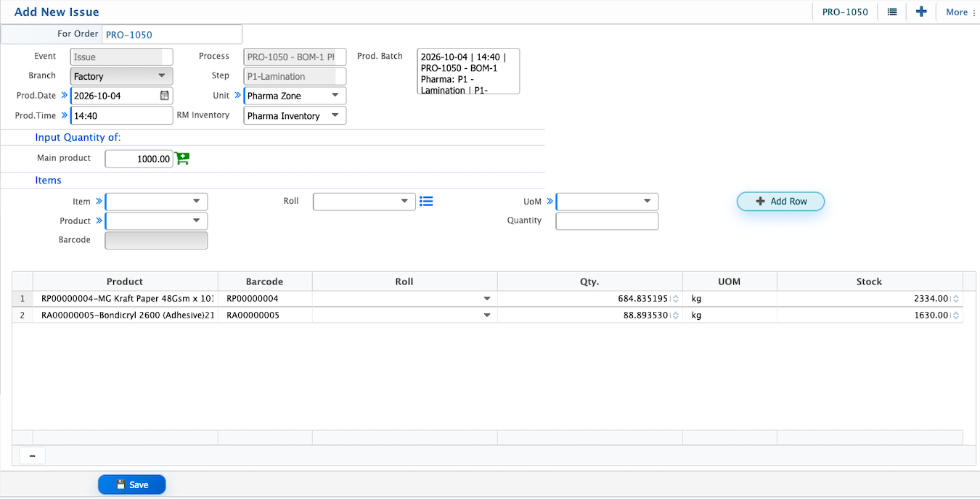Image resolution: width=980 pixels, height=499 pixels.
Task: Click the plus icon in top toolbar
Action: pyautogui.click(x=921, y=12)
